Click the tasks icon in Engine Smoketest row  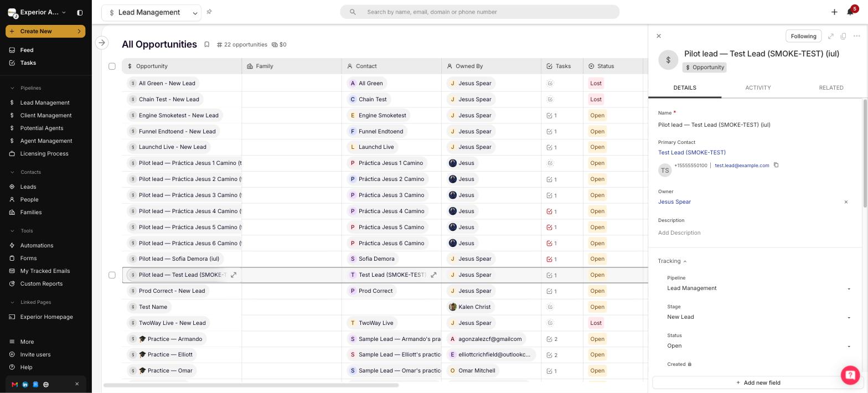pos(549,116)
